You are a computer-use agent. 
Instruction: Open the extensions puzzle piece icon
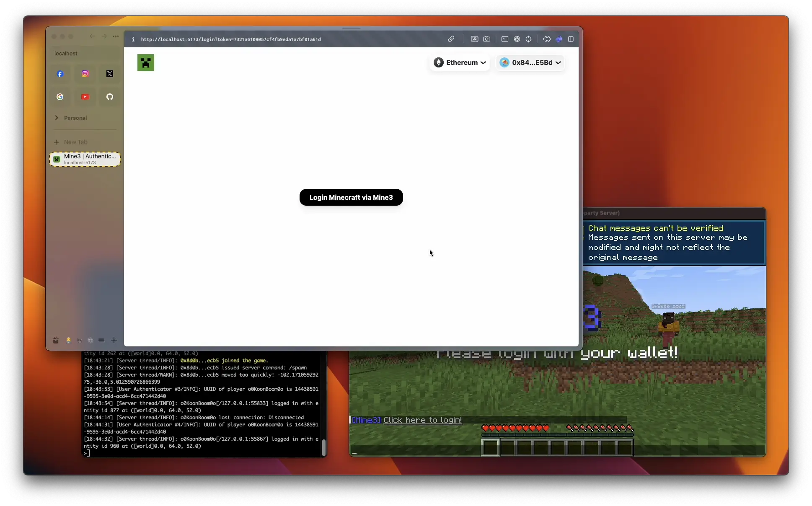click(547, 39)
